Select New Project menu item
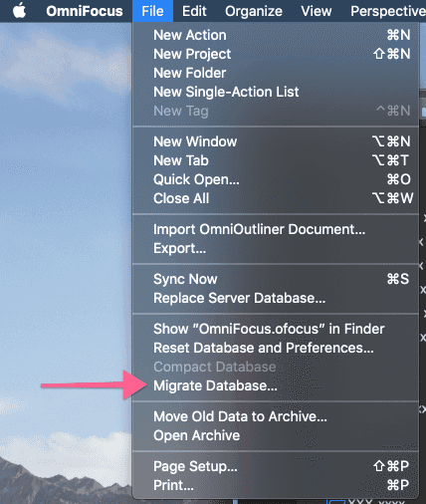Screen dimensions: 426x504 (x=276, y=54)
